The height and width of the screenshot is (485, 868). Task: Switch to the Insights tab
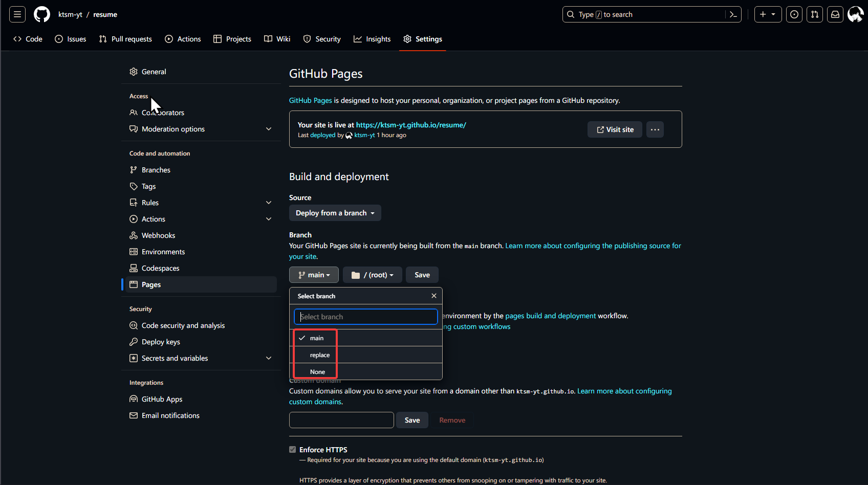pyautogui.click(x=372, y=39)
